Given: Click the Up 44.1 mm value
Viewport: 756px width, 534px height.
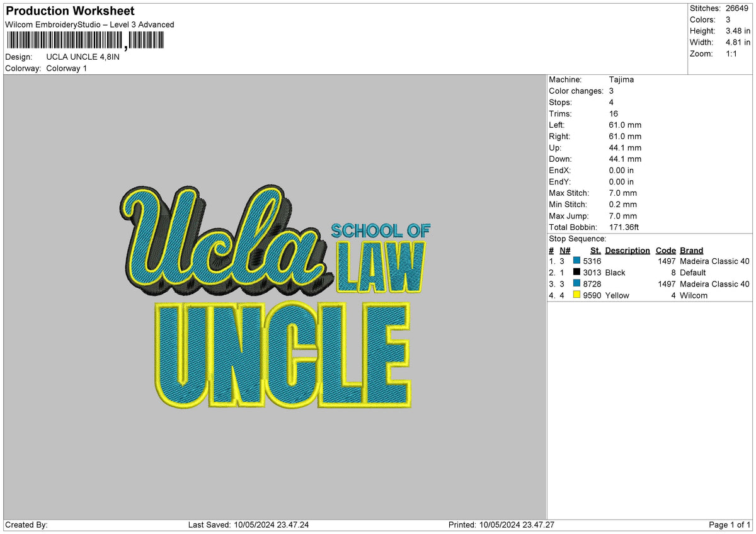Looking at the screenshot, I should click(x=625, y=147).
